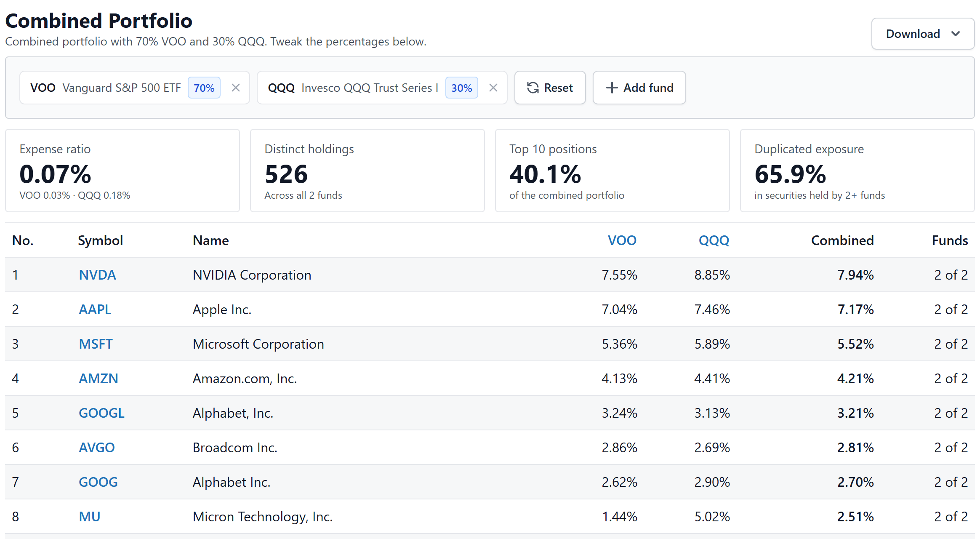Click the Duplicated exposure 65.9% value
Screen dimensions: 980x539
(x=790, y=174)
